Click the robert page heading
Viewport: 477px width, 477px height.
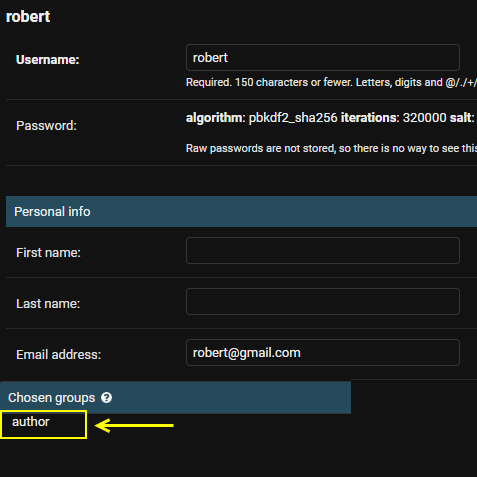point(28,17)
